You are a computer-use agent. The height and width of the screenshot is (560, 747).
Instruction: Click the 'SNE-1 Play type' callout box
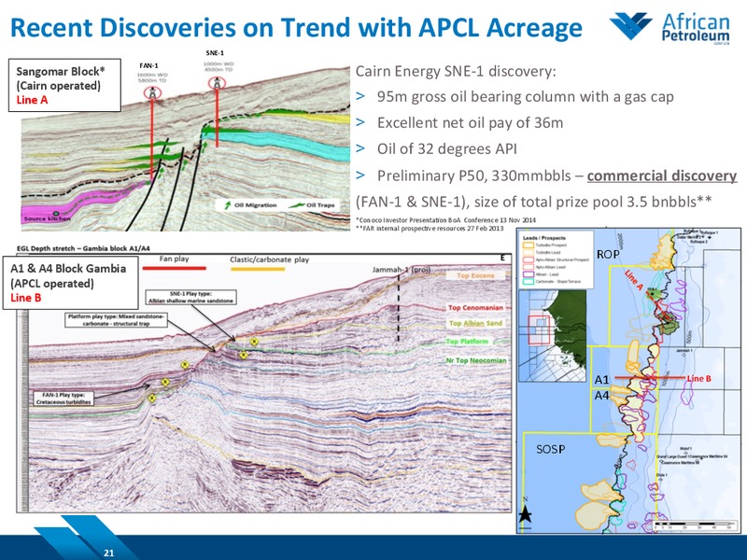tap(190, 297)
